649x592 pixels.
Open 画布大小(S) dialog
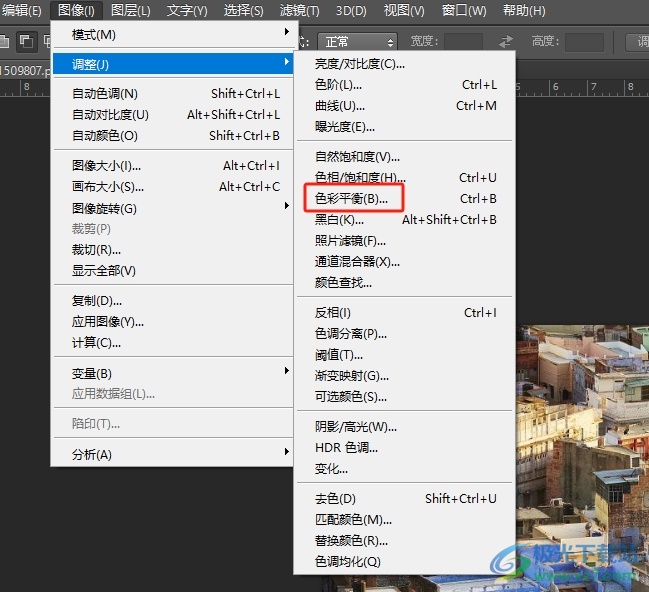173,187
